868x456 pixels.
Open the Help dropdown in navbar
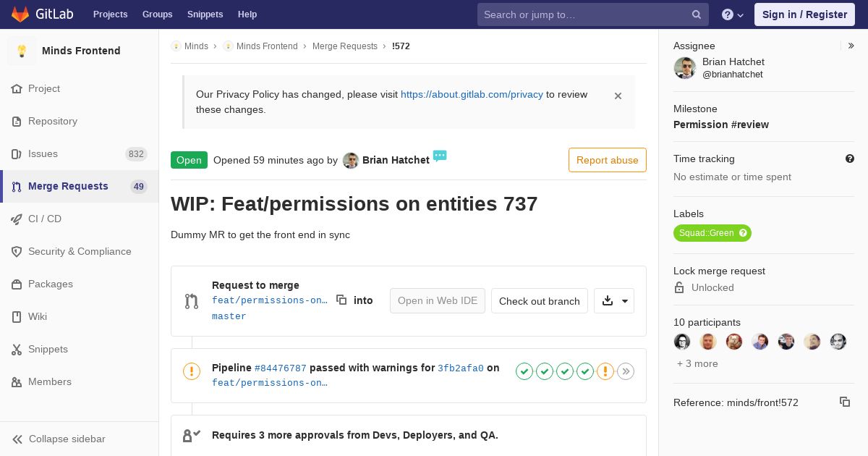tap(733, 14)
